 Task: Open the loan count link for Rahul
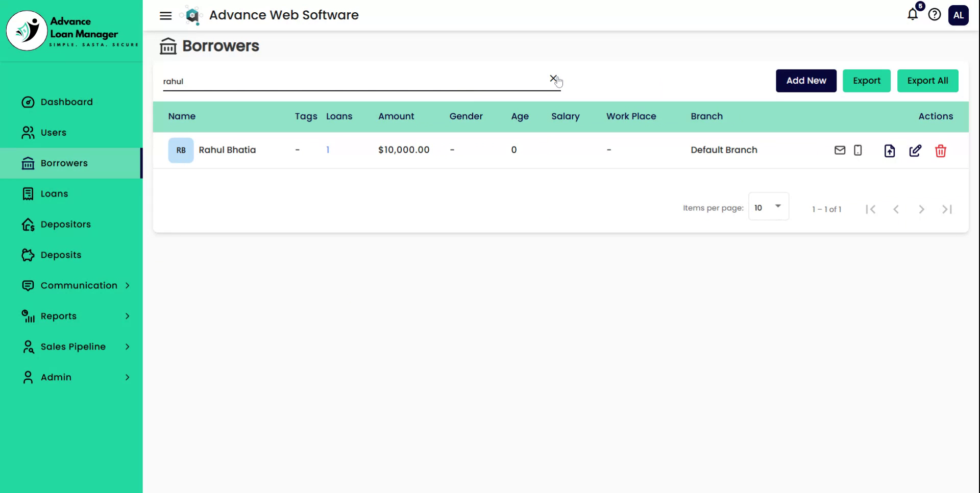(x=328, y=150)
